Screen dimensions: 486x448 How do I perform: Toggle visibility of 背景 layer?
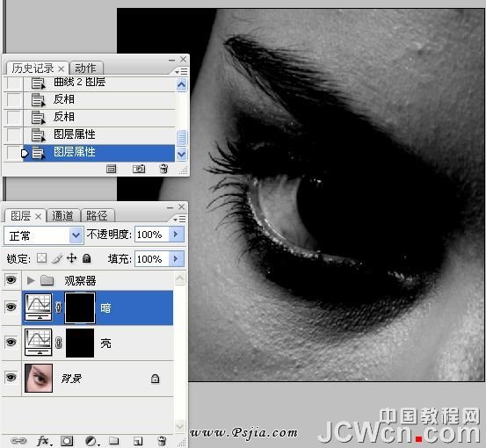click(x=11, y=378)
